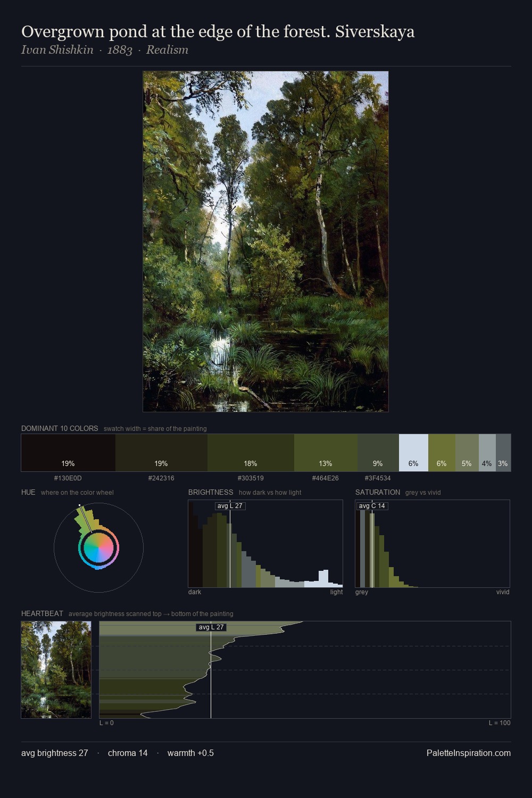
Task: Select the 19% swatch above #242316
Action: click(x=161, y=453)
